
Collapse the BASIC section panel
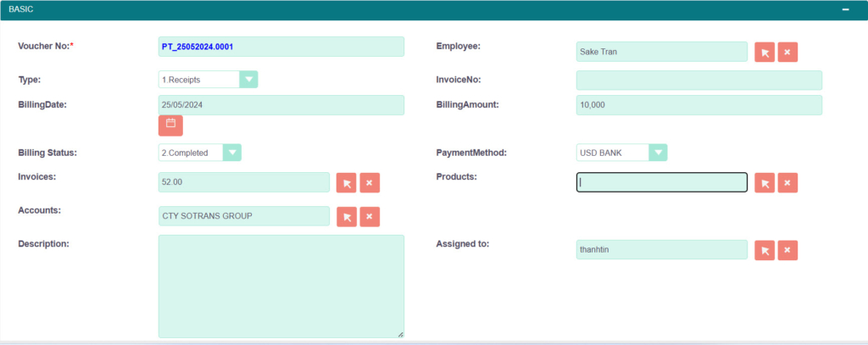coord(844,9)
